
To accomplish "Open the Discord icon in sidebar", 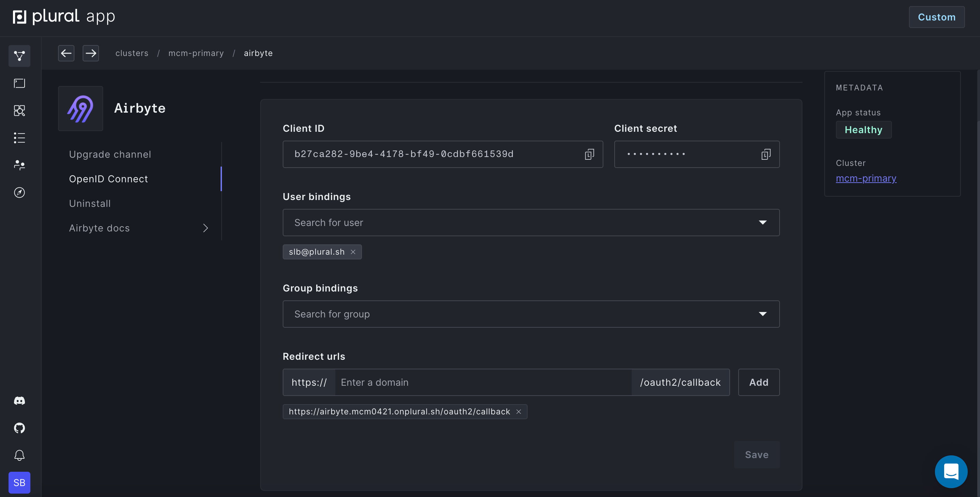I will [x=19, y=401].
